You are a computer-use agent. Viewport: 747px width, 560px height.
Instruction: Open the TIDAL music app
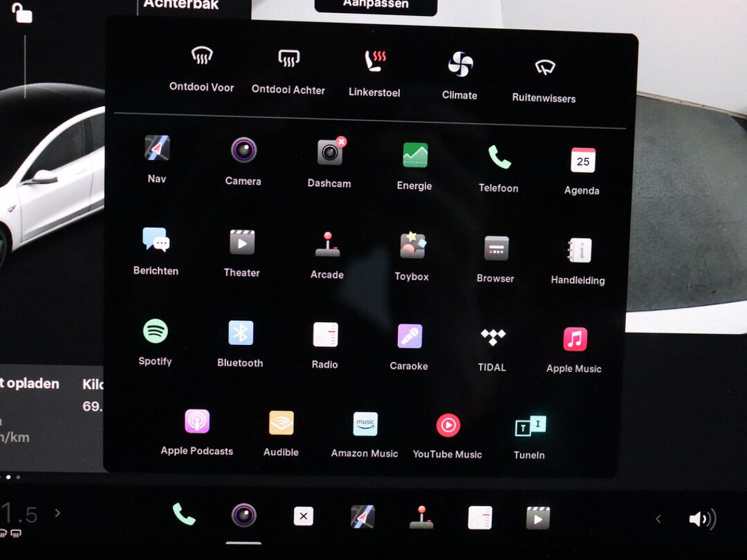(492, 337)
